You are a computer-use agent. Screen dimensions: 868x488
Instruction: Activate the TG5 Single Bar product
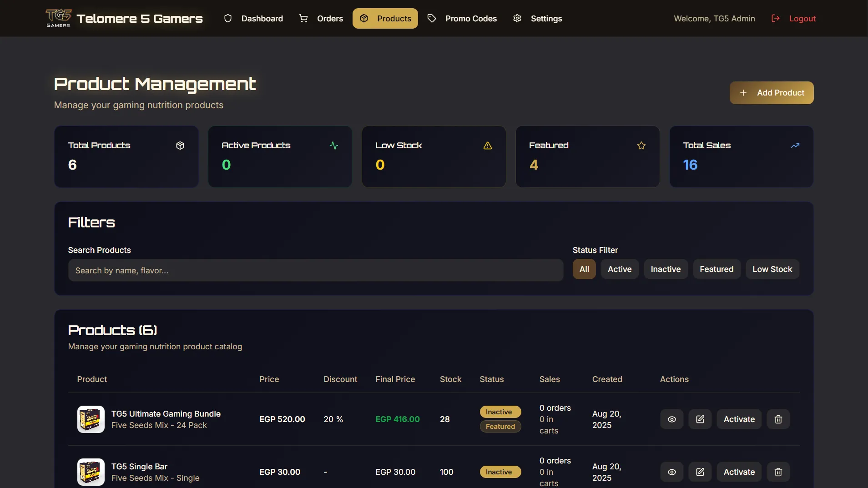(739, 472)
